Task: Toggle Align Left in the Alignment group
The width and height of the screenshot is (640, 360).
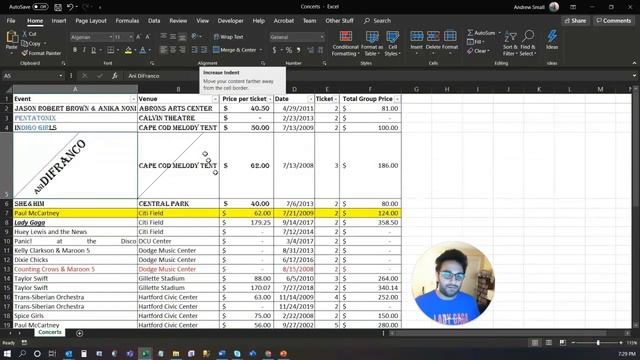Action: click(x=164, y=50)
